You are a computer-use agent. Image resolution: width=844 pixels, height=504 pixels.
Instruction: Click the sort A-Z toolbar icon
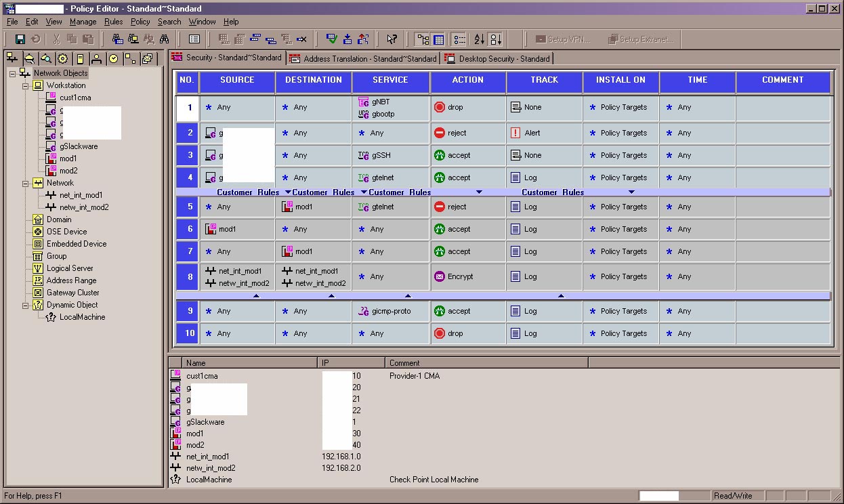[x=480, y=39]
